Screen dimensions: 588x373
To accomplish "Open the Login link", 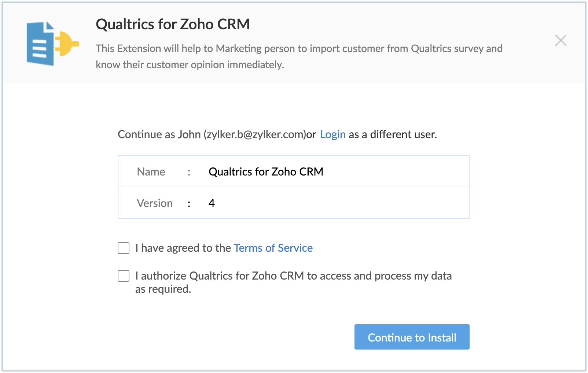I will click(333, 134).
